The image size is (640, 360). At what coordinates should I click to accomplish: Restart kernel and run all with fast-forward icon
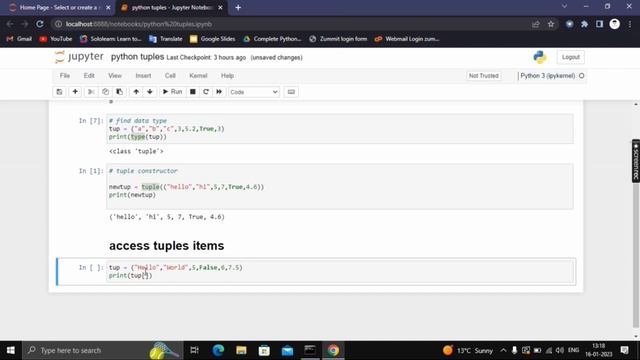click(x=219, y=92)
